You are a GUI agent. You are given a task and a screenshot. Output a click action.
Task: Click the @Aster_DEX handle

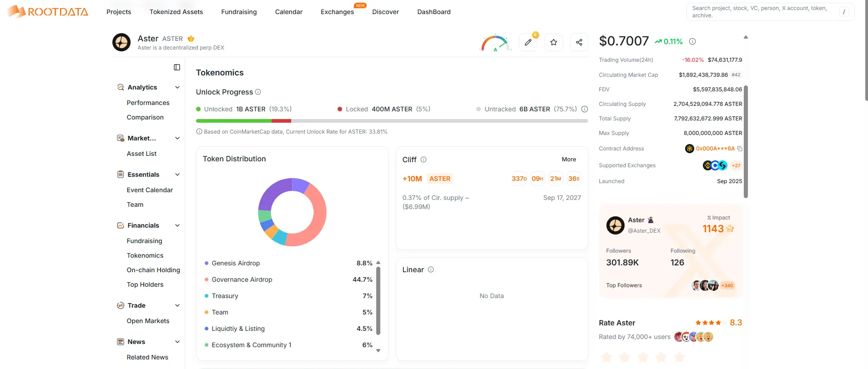point(644,231)
